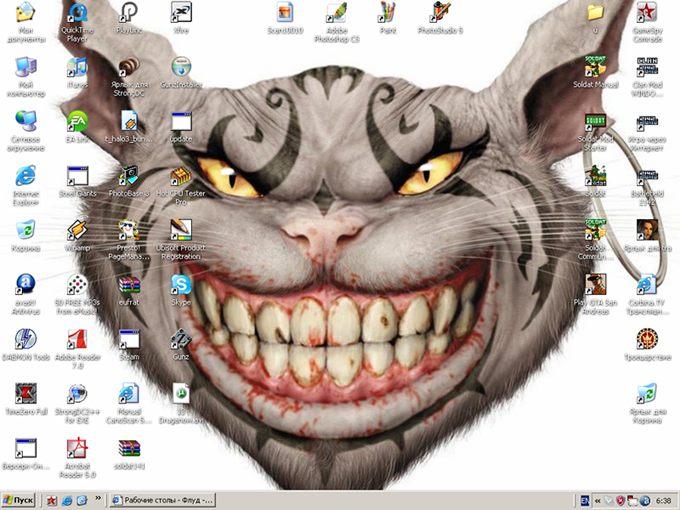Open avast! Antivirus shortcut

pos(26,285)
